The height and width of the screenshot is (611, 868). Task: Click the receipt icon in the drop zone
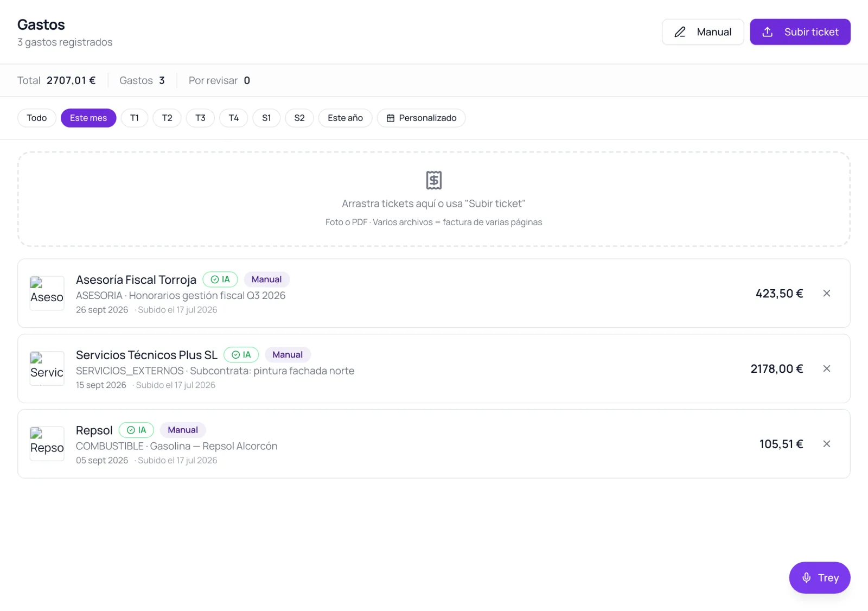[x=434, y=180]
